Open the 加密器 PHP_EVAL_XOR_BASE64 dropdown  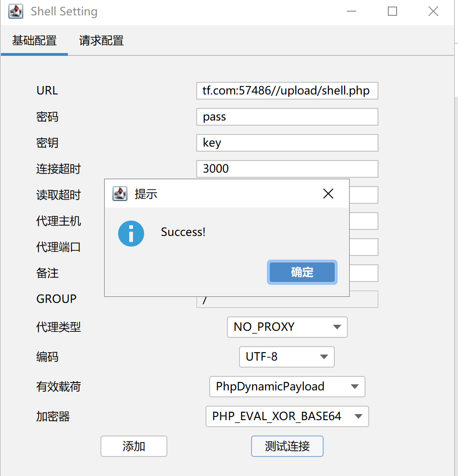coord(287,416)
